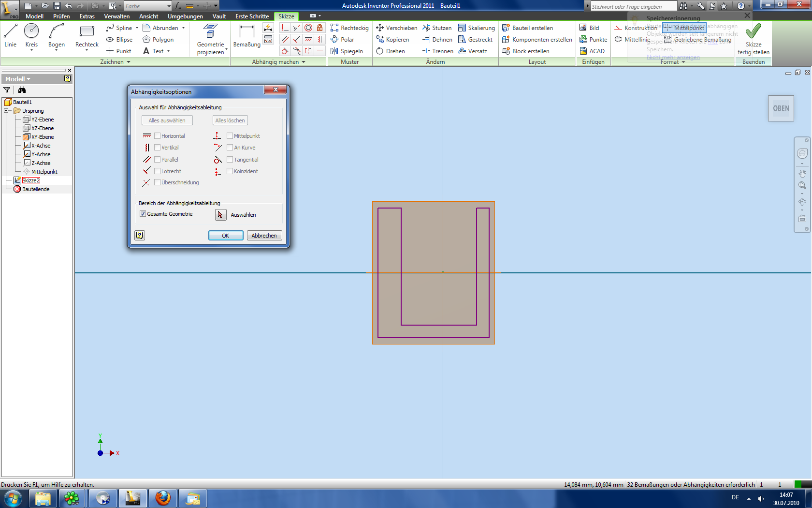The height and width of the screenshot is (508, 812).
Task: Insert Bild image
Action: point(589,28)
